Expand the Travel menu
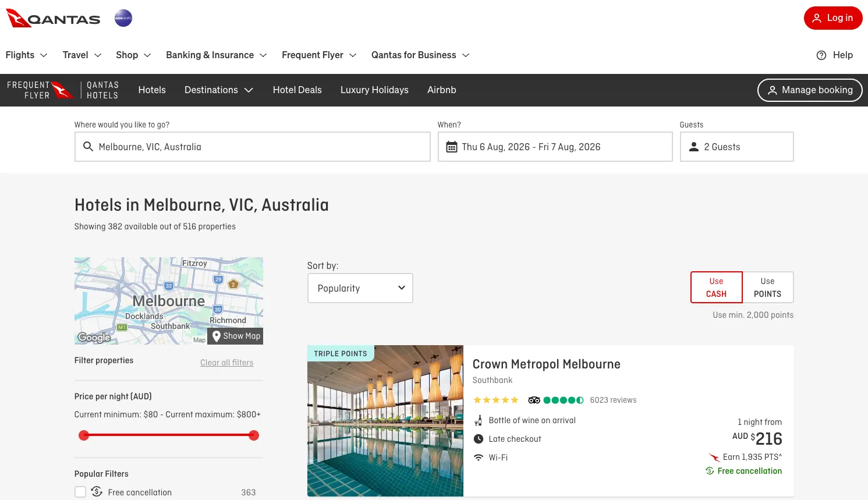The height and width of the screenshot is (500, 868). coord(82,55)
